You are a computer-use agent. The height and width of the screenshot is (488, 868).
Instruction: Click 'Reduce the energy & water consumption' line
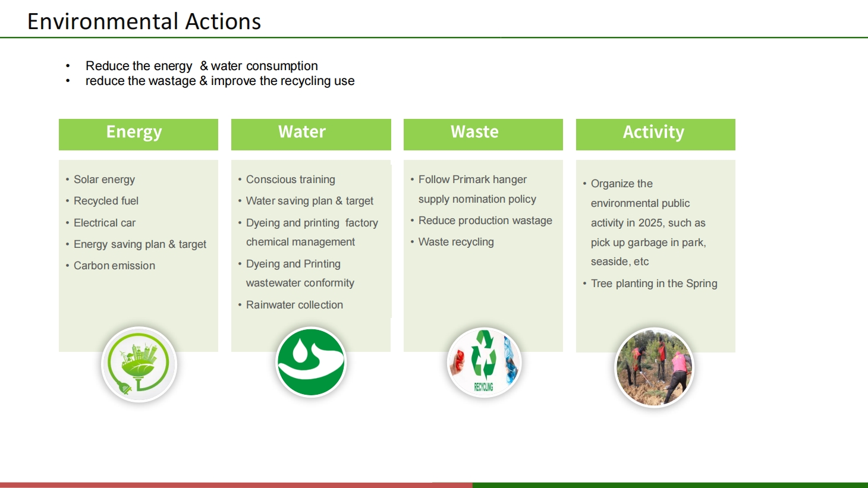202,66
